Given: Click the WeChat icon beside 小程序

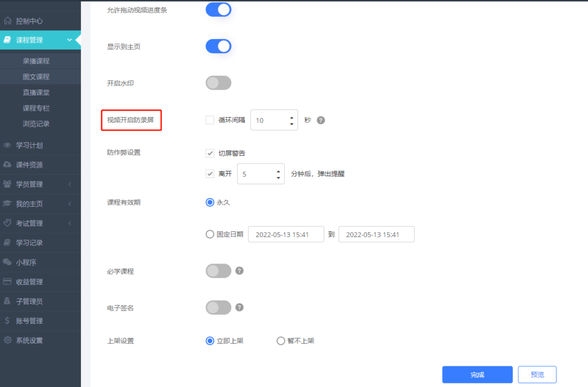Looking at the screenshot, I should [7, 262].
